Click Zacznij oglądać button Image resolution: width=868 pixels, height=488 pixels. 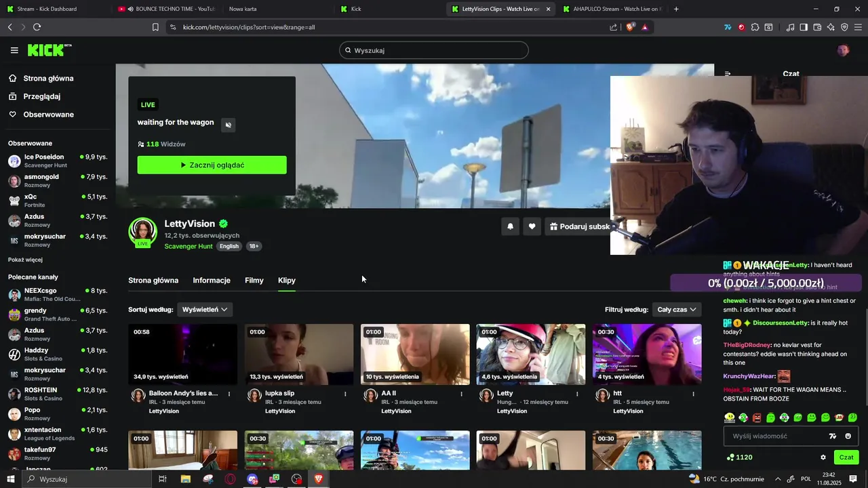212,165
